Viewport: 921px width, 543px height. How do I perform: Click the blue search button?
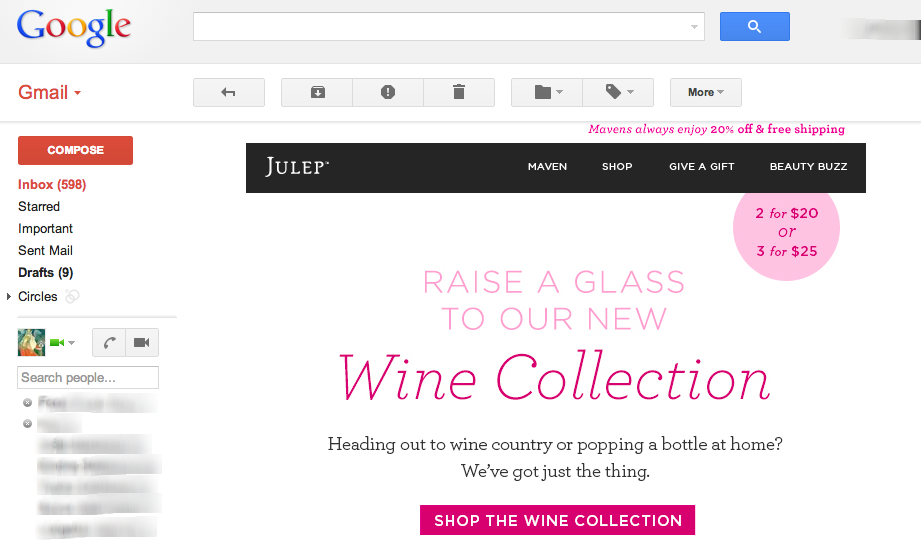click(754, 27)
